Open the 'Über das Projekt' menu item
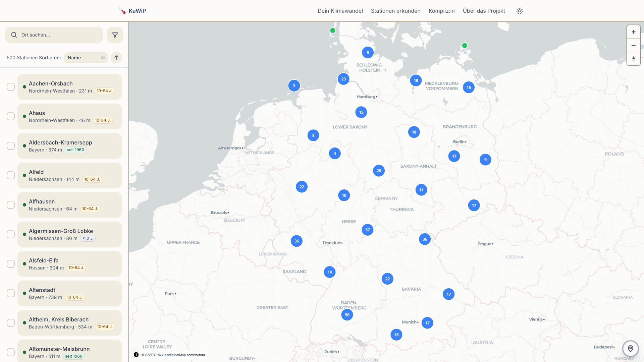644x362 pixels. tap(484, 11)
